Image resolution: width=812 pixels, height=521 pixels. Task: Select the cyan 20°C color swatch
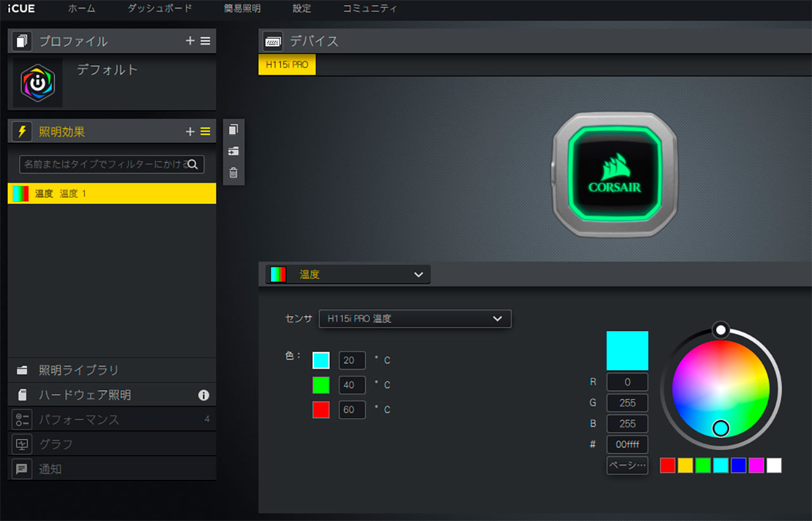pos(321,360)
